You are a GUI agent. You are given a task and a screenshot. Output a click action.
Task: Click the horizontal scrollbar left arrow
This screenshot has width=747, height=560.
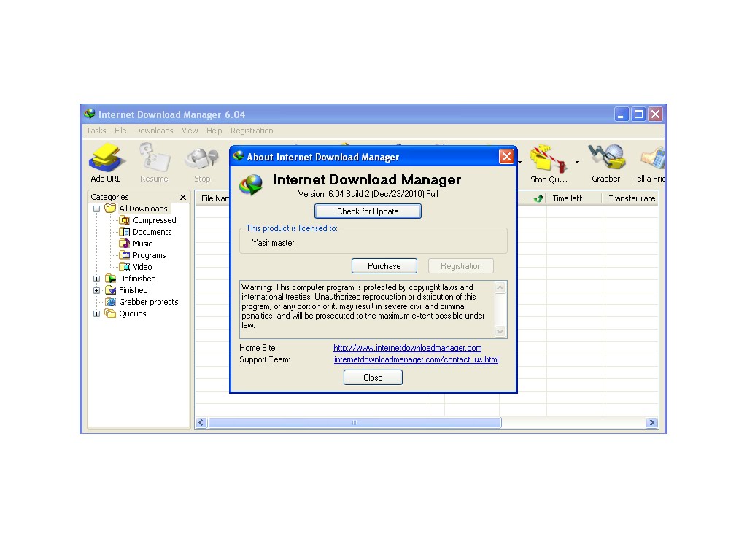tap(201, 422)
